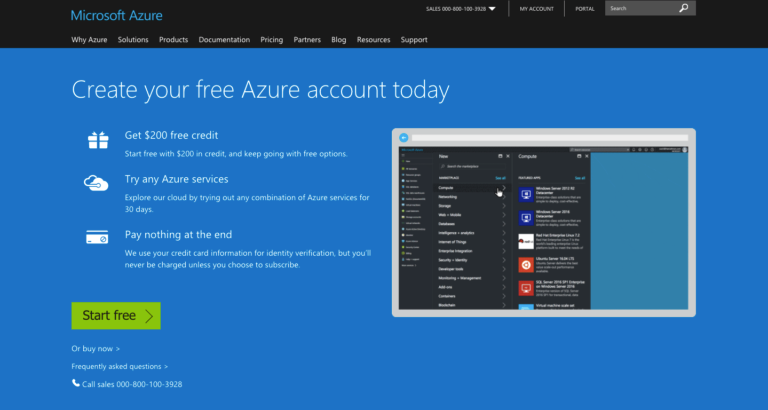Open the Products menu
This screenshot has height=410, width=768.
pos(173,40)
